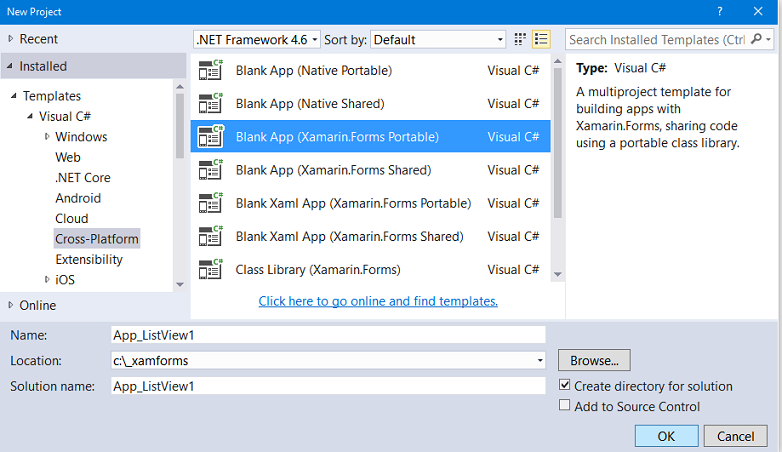The width and height of the screenshot is (782, 452).
Task: Select the Android template category
Action: click(78, 198)
